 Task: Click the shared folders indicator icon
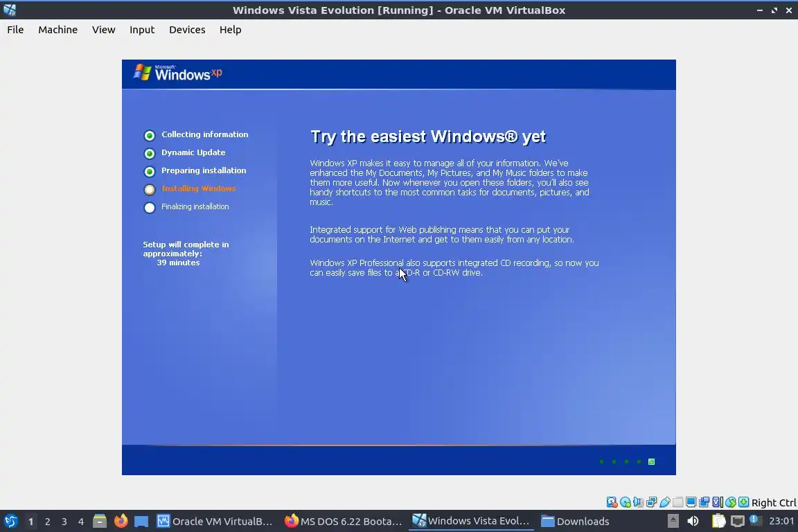pos(678,502)
